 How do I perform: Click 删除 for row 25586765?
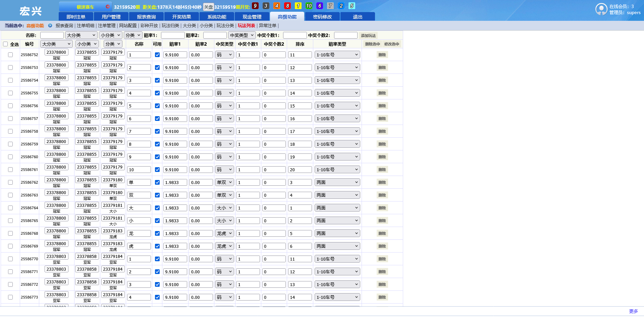(382, 221)
